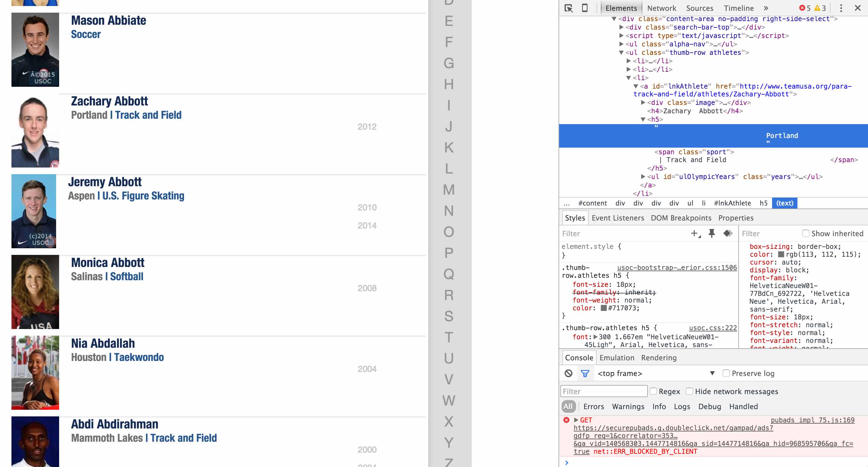Switch to Event Listeners tab
The height and width of the screenshot is (467, 868).
(x=618, y=218)
